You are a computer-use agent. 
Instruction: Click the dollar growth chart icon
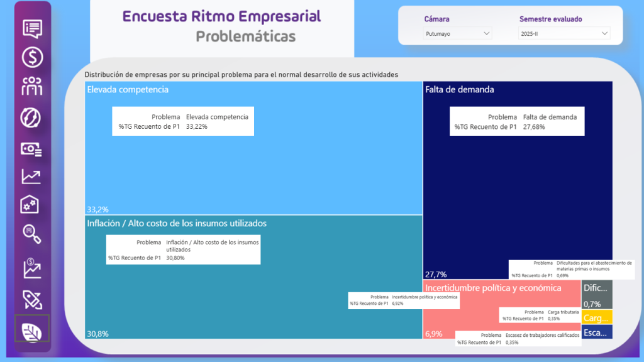coord(32,268)
